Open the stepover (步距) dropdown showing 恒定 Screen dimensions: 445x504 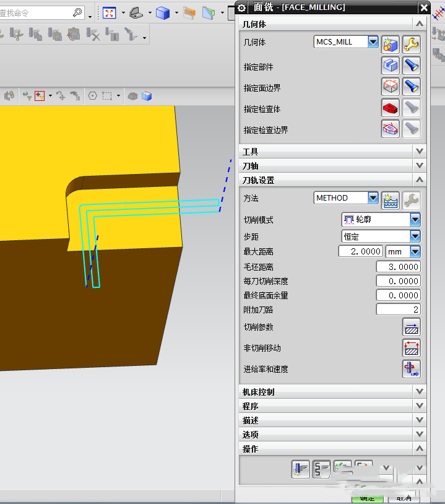(415, 237)
